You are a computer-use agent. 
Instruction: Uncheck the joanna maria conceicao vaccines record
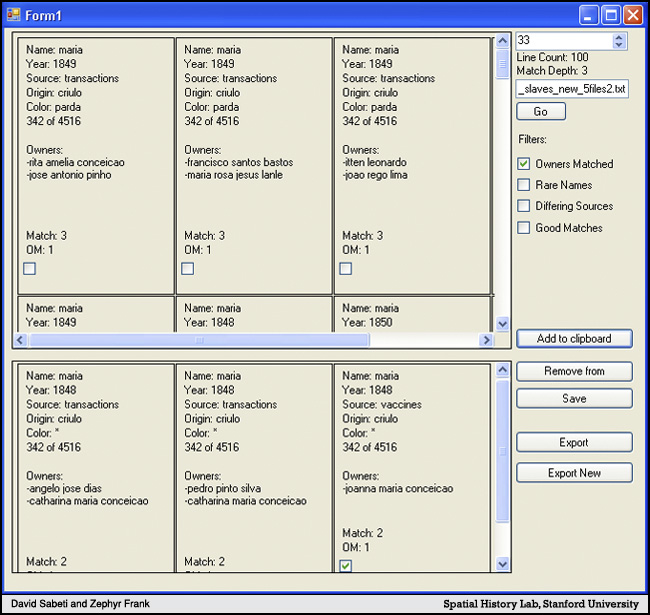click(x=346, y=566)
